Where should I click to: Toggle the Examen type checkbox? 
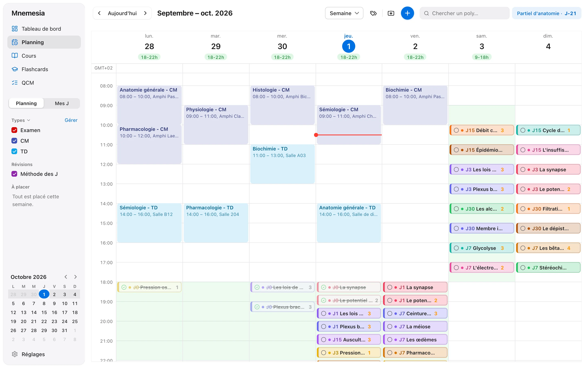[14, 130]
